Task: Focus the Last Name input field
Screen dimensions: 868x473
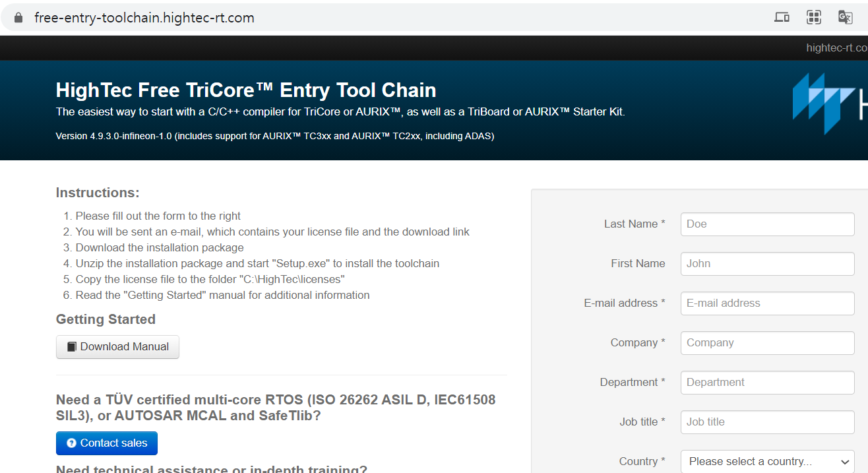Action: tap(768, 224)
